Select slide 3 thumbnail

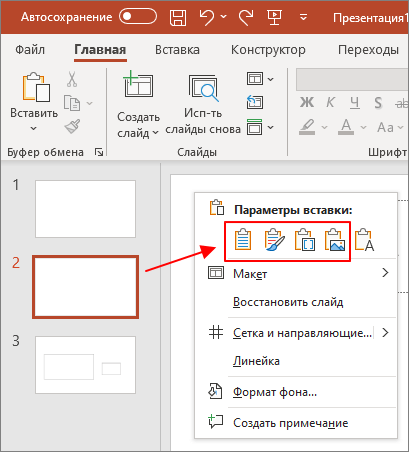(85, 365)
